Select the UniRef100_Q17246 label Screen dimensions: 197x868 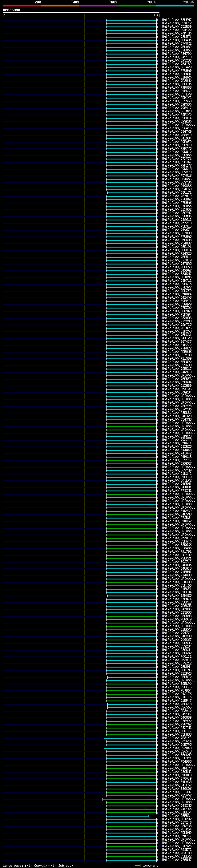point(176,822)
